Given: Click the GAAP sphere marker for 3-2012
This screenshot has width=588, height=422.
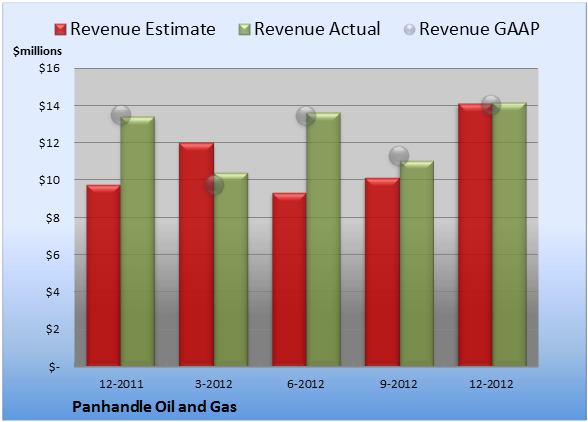Looking at the screenshot, I should pyautogui.click(x=214, y=185).
